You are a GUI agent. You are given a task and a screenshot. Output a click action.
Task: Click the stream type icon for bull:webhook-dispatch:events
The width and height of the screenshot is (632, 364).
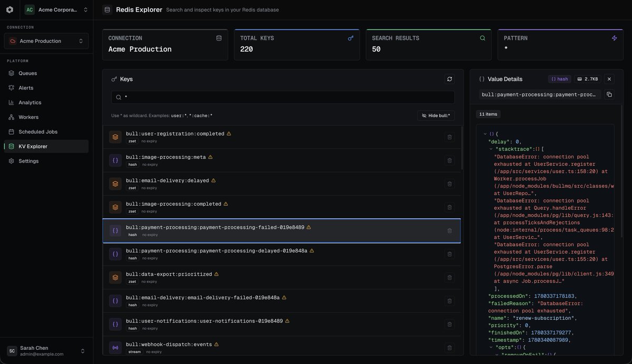[115, 348]
